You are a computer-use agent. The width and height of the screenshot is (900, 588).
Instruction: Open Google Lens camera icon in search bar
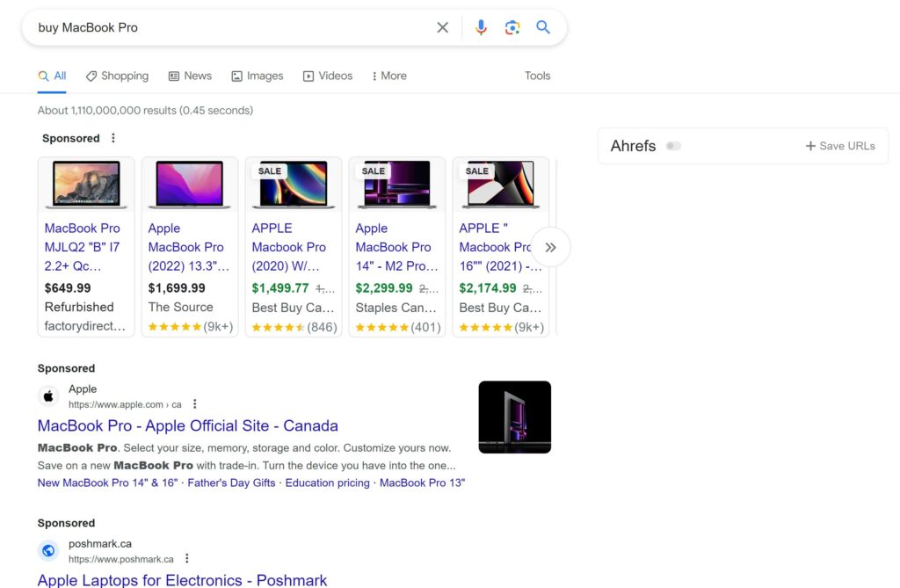(x=512, y=27)
